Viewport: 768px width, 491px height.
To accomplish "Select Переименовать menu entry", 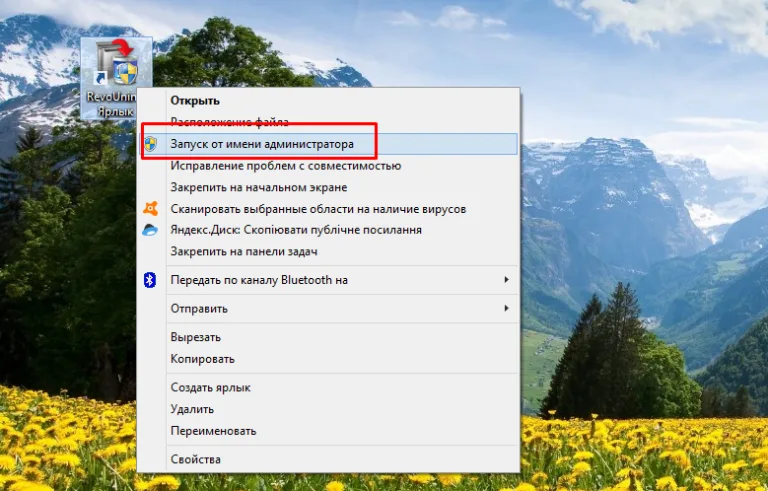I will point(328,431).
